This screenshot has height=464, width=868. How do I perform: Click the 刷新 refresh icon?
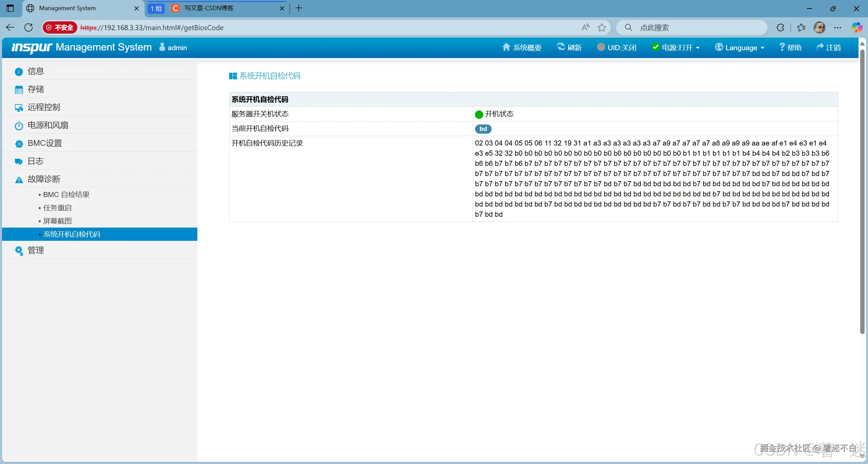point(561,47)
